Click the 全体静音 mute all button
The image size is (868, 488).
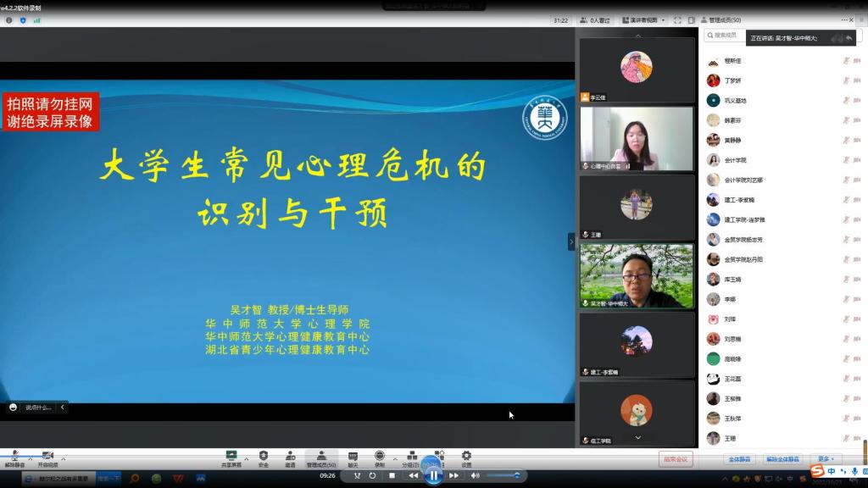[x=741, y=459]
